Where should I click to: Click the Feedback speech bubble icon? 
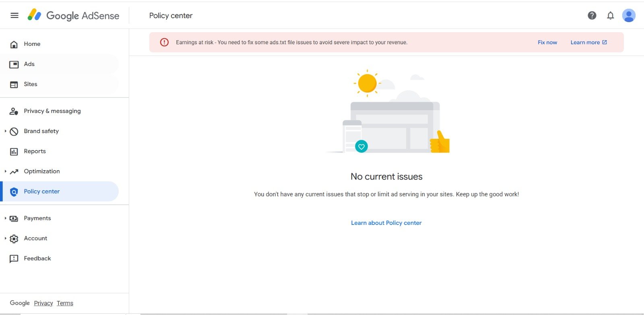pos(14,259)
